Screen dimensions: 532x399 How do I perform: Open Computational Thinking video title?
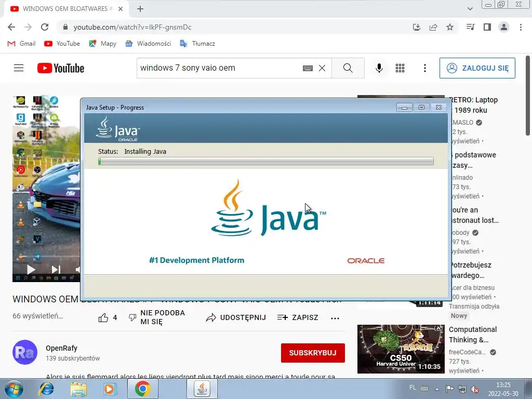[x=473, y=335]
